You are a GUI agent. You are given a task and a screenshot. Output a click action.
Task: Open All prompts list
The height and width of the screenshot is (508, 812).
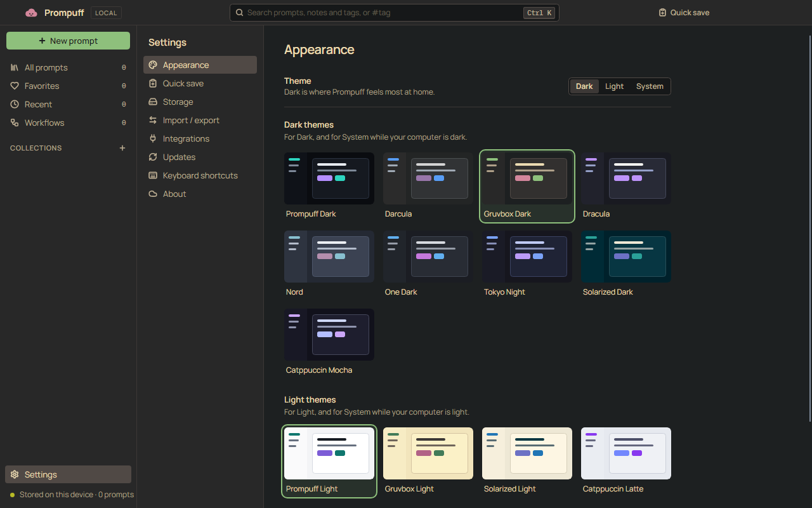pyautogui.click(x=68, y=67)
